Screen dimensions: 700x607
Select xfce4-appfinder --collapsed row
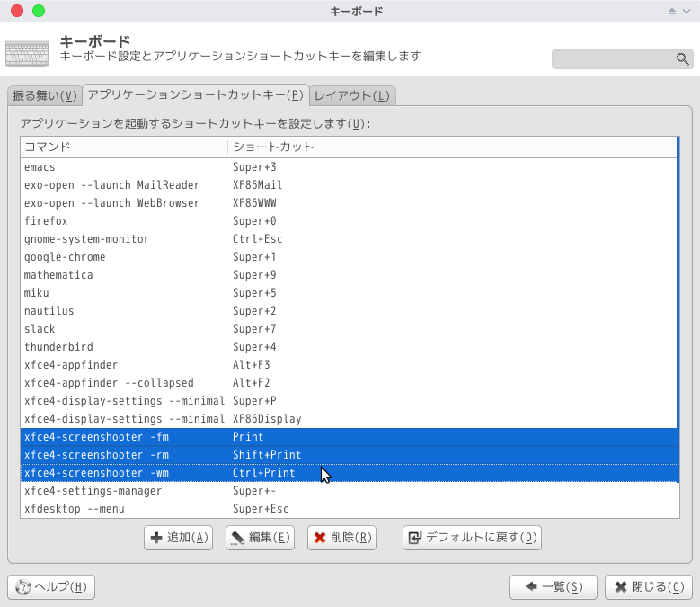350,383
